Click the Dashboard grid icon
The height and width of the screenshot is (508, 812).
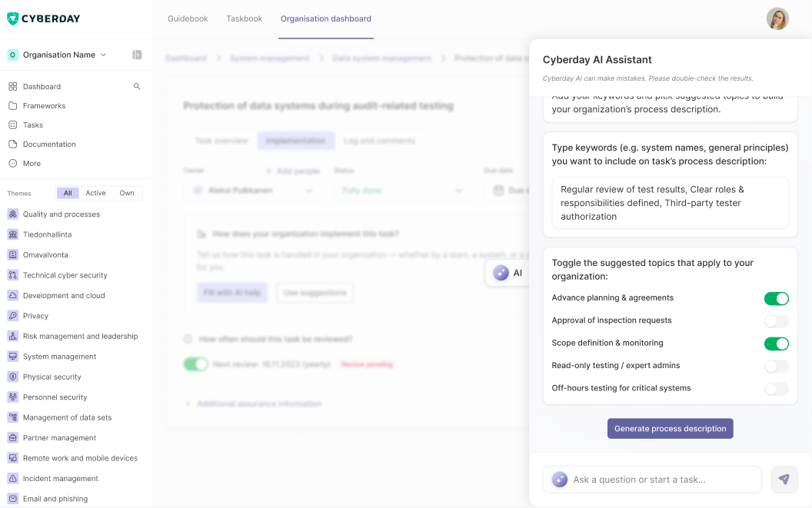click(13, 87)
